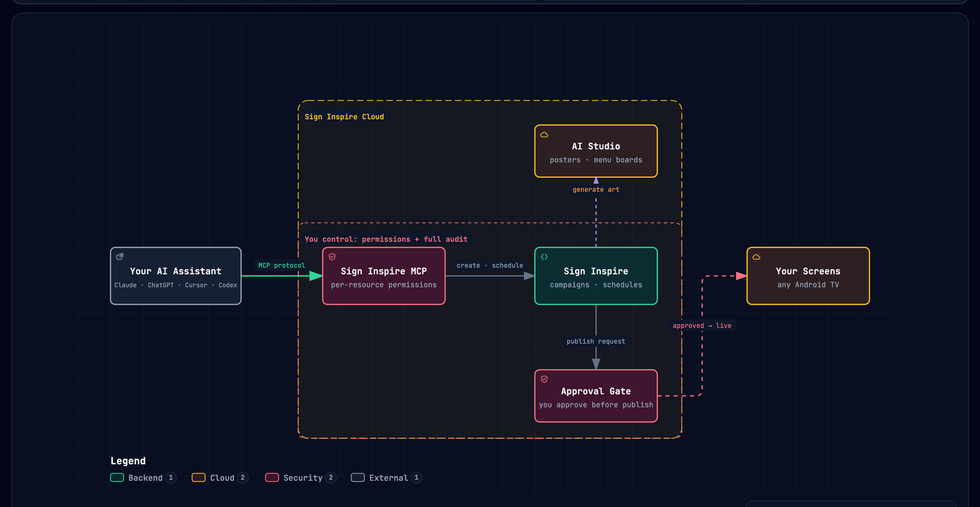Click the 'publish request' edge label
The height and width of the screenshot is (507, 980).
[596, 342]
